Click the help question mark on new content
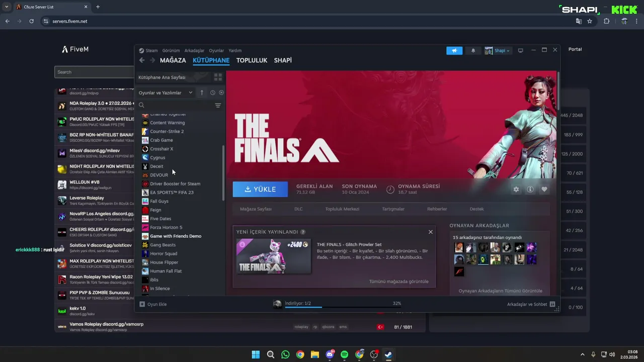This screenshot has width=644, height=362. [x=303, y=232]
